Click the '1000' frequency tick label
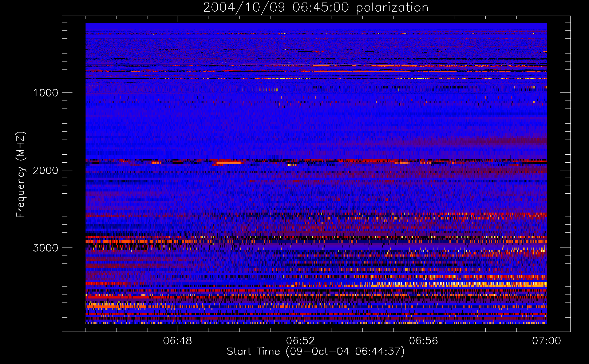The height and width of the screenshot is (364, 589). pyautogui.click(x=46, y=93)
